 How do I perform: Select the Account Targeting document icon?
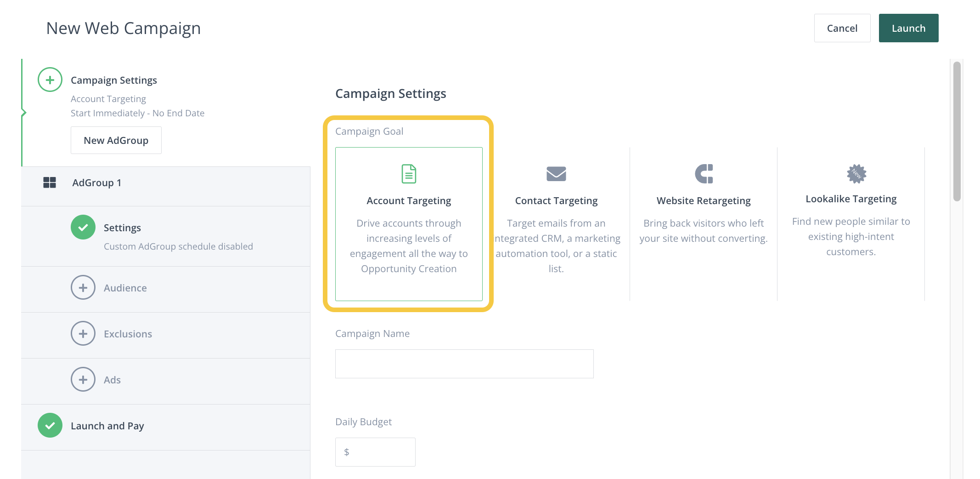408,174
